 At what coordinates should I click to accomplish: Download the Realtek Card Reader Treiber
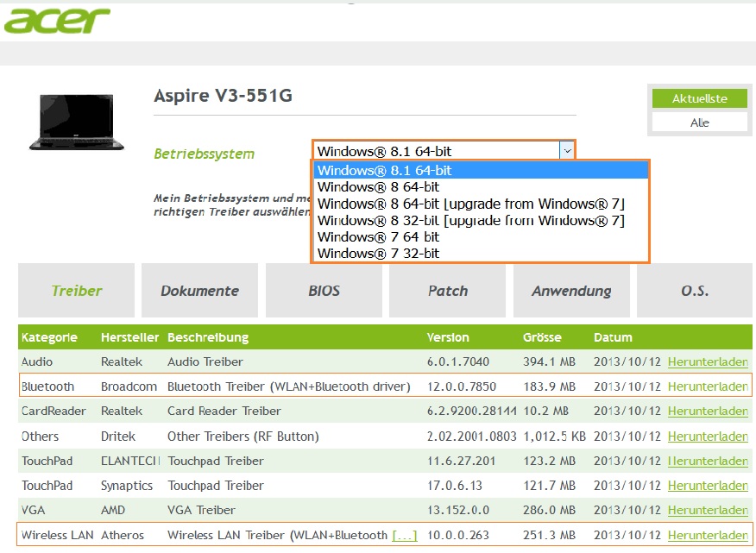(708, 411)
